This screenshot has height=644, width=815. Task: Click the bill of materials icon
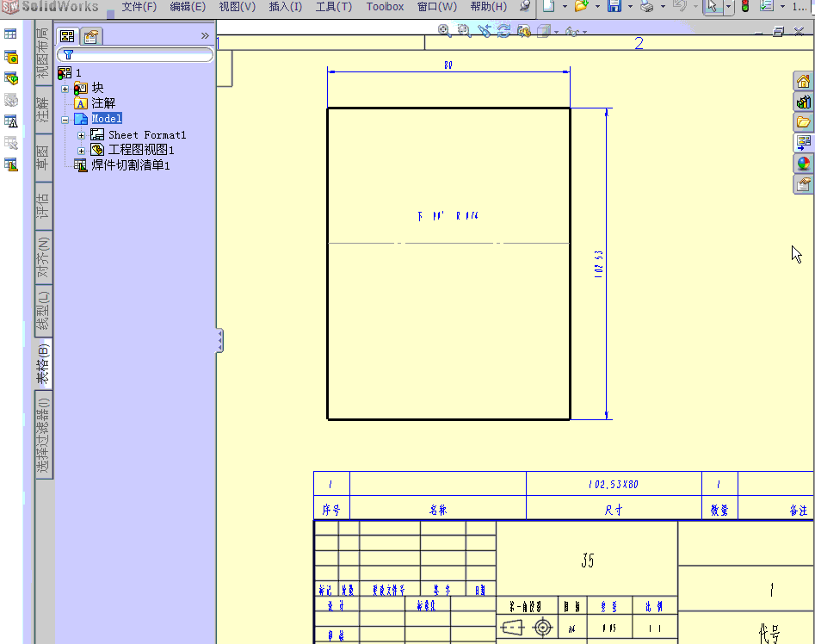(11, 78)
